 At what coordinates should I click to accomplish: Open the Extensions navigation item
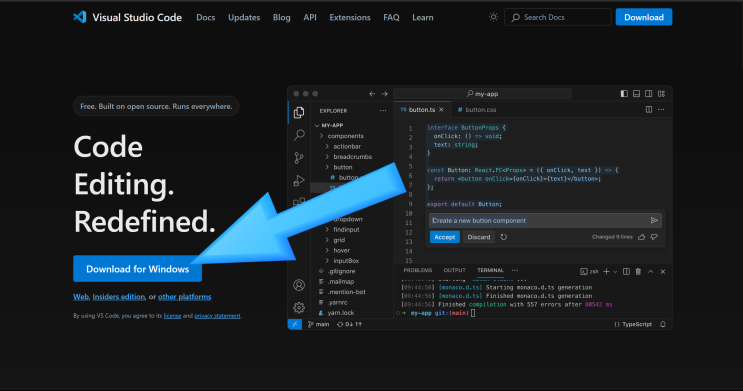point(350,18)
